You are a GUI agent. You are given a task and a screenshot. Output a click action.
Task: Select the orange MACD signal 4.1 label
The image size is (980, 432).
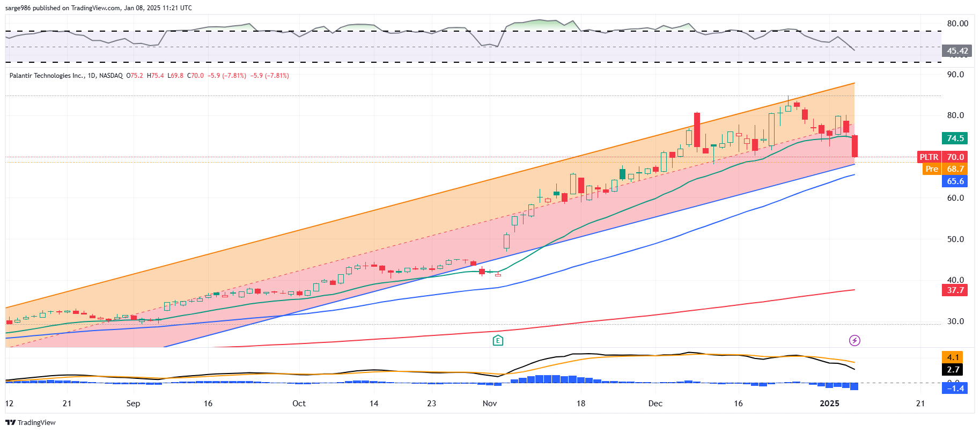(953, 357)
